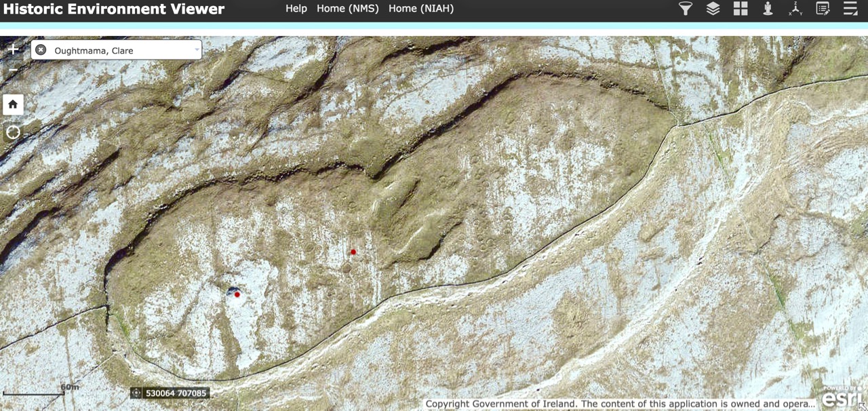Zoom out with the minus button
Image resolution: width=868 pixels, height=411 pixels.
[x=13, y=71]
